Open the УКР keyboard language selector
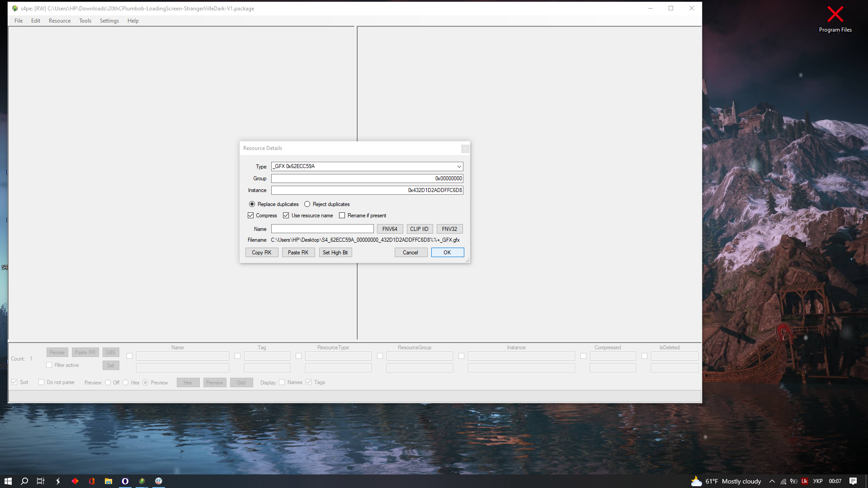The height and width of the screenshot is (488, 868). [x=818, y=481]
